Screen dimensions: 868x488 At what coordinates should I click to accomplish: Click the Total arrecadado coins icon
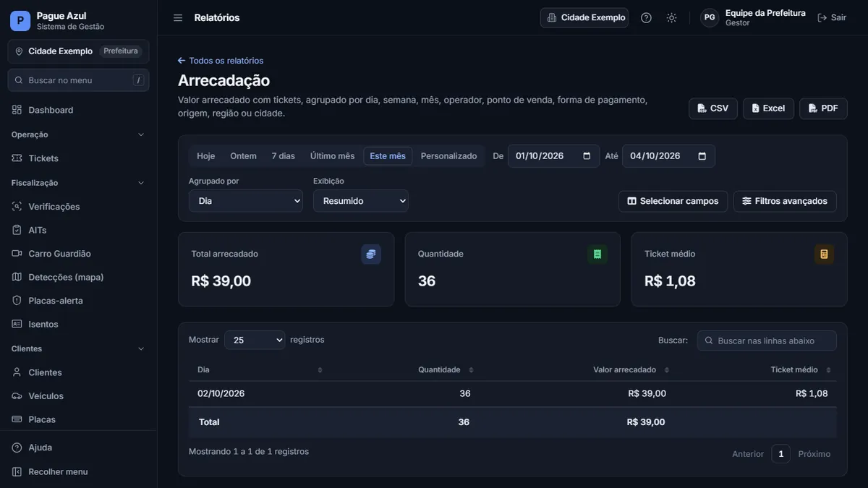click(371, 254)
